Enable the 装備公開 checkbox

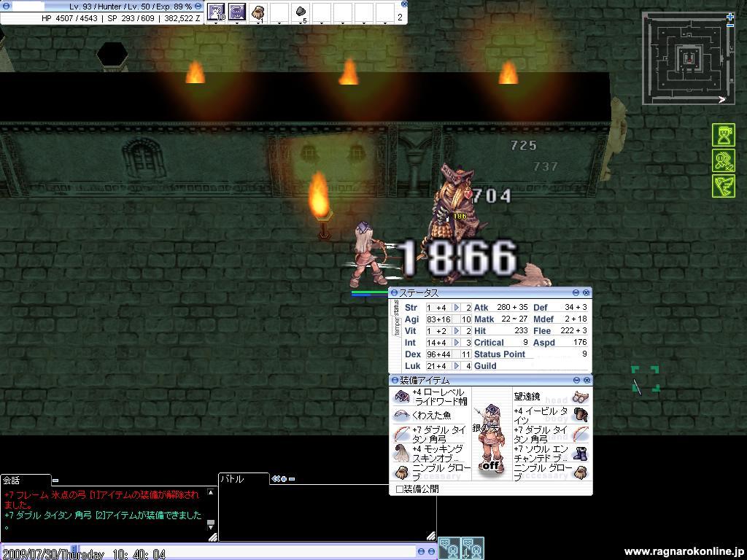[x=399, y=489]
